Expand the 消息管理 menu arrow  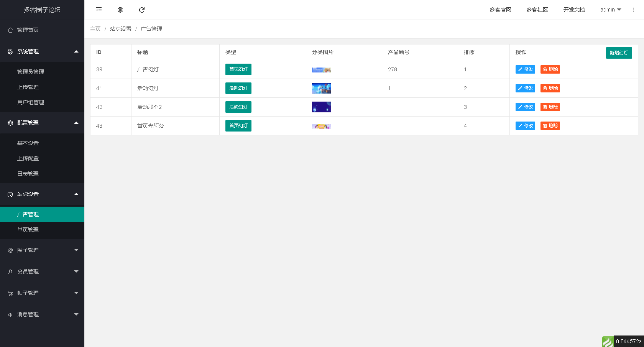(76, 314)
